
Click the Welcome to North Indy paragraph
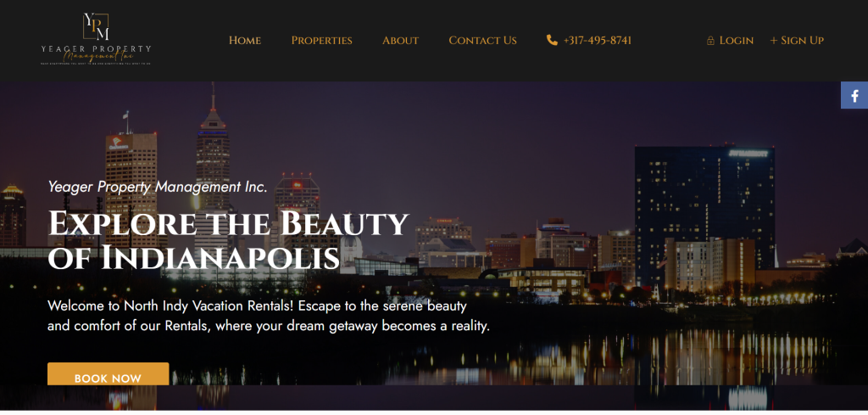[269, 316]
